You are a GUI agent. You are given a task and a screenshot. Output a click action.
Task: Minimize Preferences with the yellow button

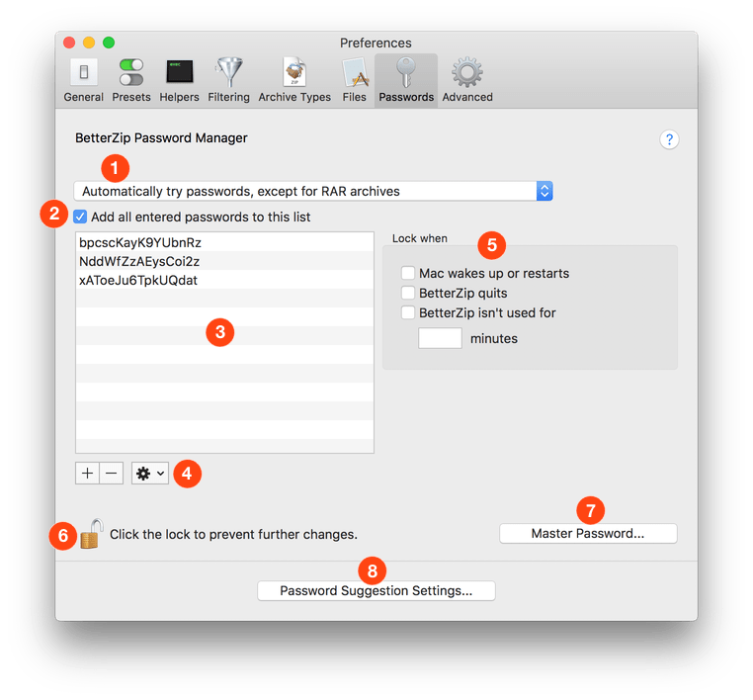click(x=89, y=43)
